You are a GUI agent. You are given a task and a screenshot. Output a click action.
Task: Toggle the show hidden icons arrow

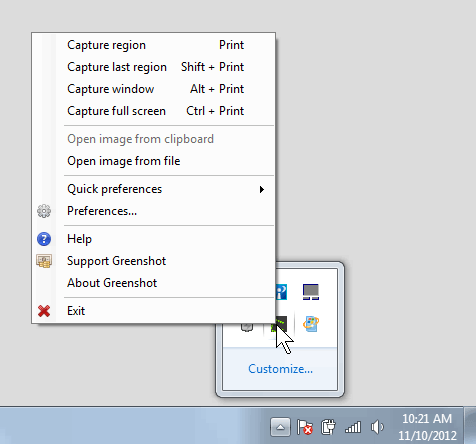[280, 427]
